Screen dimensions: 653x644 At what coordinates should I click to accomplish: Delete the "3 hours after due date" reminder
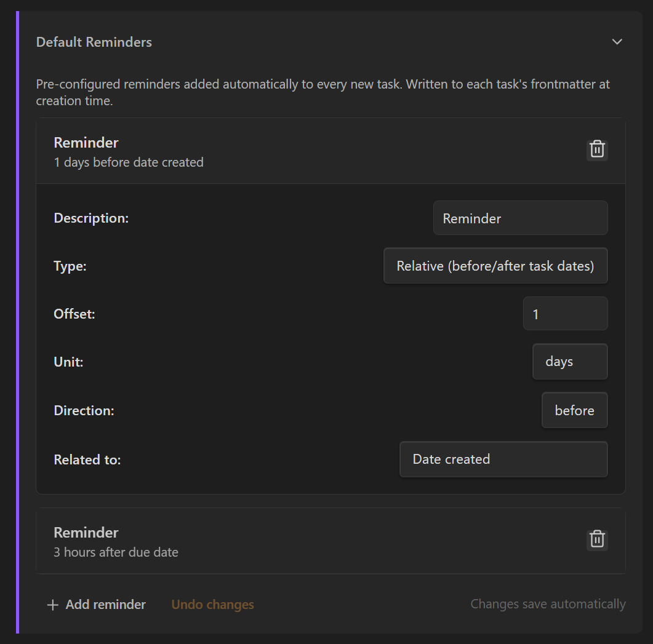(596, 539)
